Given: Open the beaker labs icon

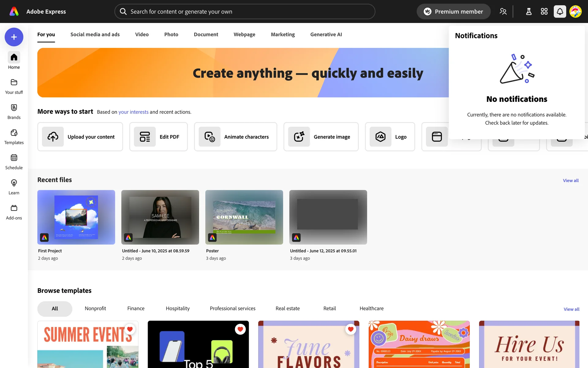Looking at the screenshot, I should (529, 12).
